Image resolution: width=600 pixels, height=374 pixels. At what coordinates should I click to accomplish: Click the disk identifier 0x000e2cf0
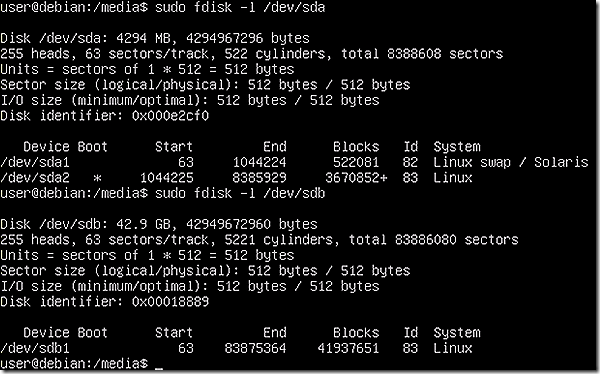(x=170, y=116)
